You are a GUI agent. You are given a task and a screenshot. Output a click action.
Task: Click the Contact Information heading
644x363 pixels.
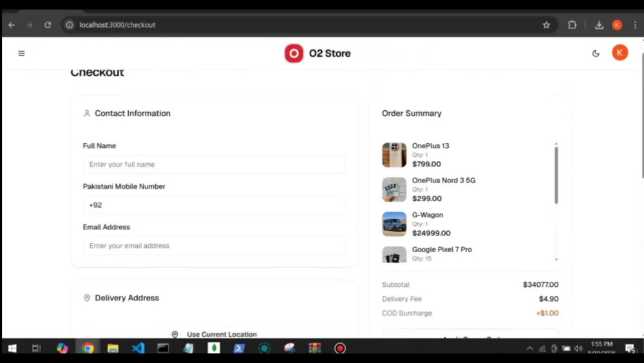132,113
